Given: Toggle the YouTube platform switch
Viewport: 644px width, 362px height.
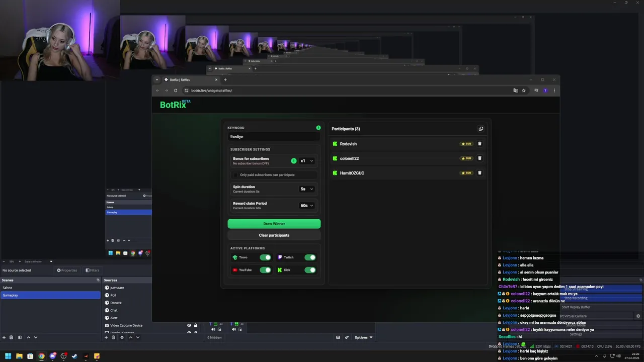Looking at the screenshot, I should coord(265,270).
